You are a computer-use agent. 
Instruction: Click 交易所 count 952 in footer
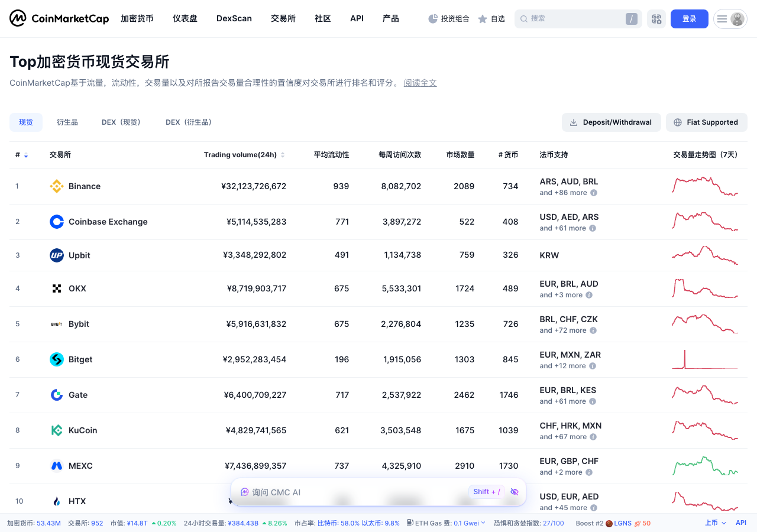pyautogui.click(x=97, y=523)
